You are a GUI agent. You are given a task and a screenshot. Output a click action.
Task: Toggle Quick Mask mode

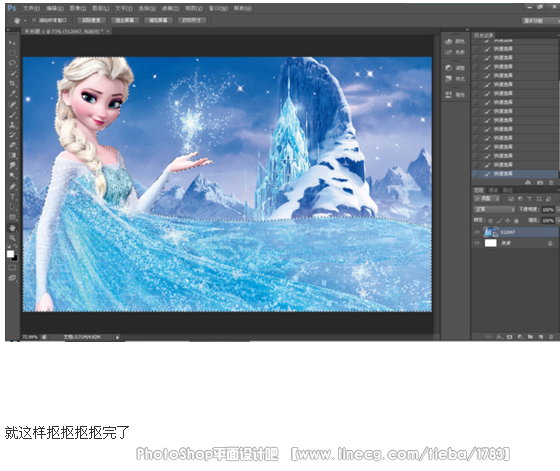pos(12,267)
